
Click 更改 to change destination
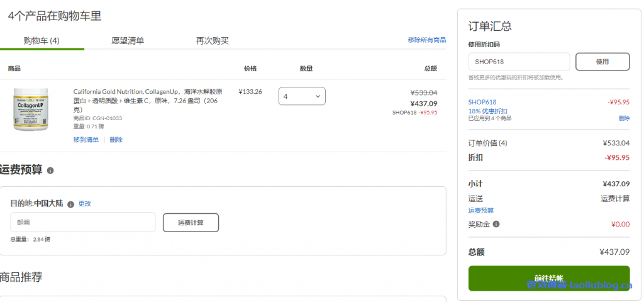[x=84, y=204]
